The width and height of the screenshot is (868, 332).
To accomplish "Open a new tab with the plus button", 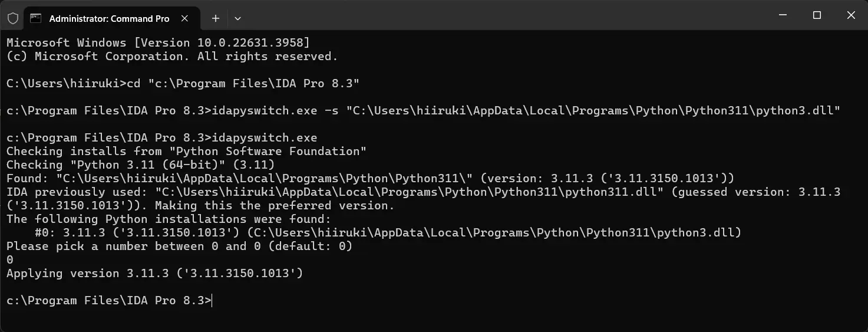I will click(216, 18).
